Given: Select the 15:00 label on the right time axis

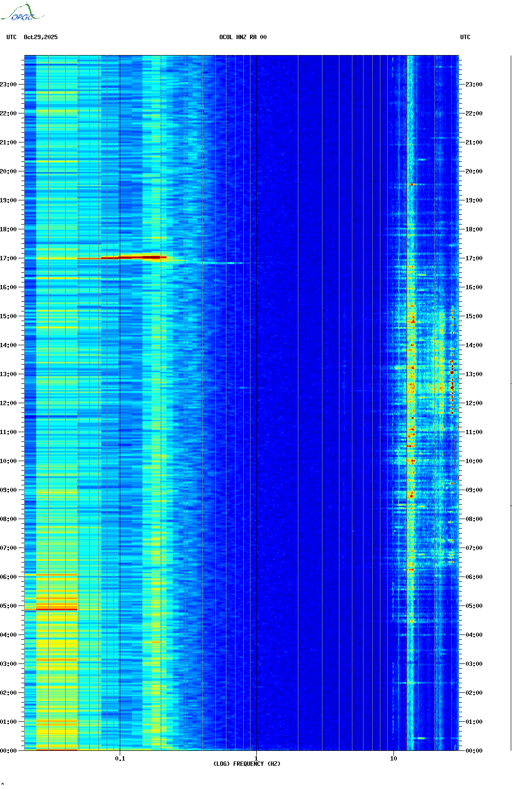Looking at the screenshot, I should pos(474,316).
